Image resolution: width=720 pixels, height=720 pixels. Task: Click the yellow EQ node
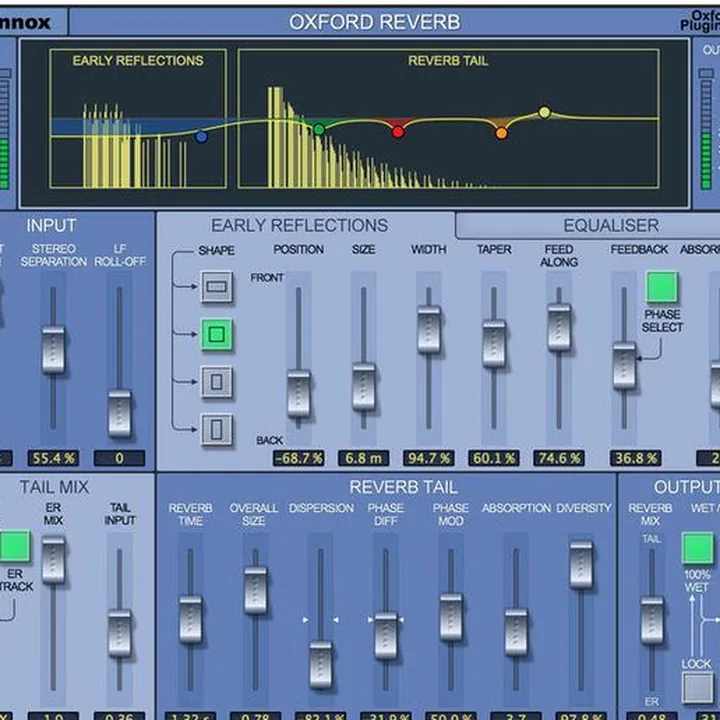tap(545, 112)
